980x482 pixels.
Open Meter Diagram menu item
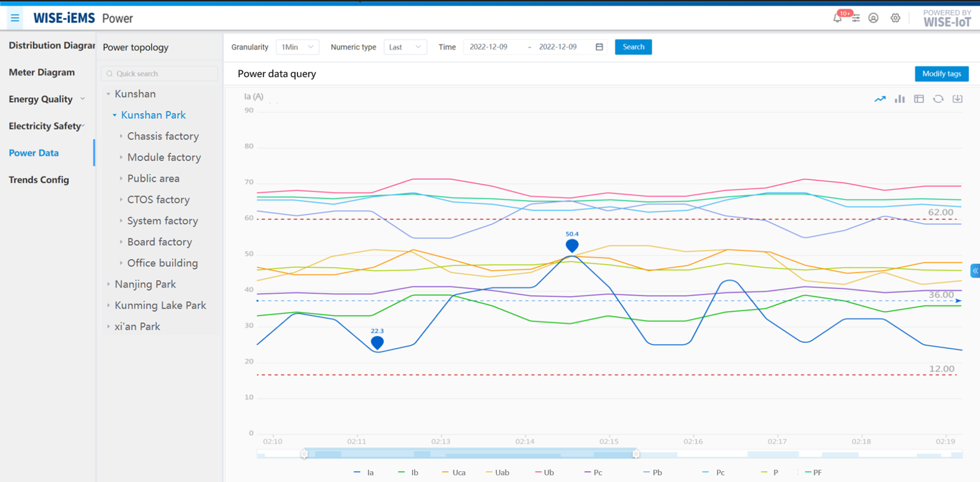click(42, 72)
